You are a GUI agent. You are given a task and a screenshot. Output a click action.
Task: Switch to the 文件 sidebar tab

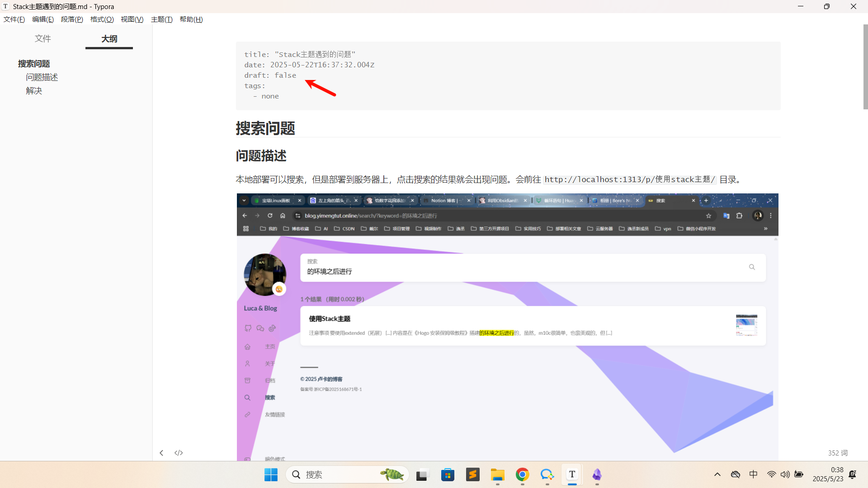[43, 39]
